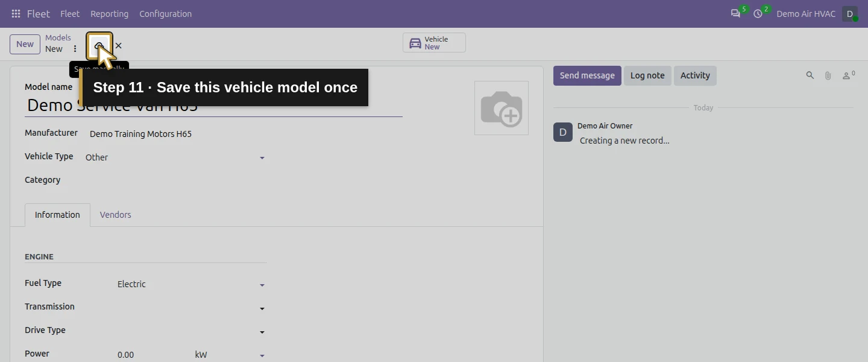Attach files using the paperclip icon
Screen dimensions: 868x362
[828, 75]
